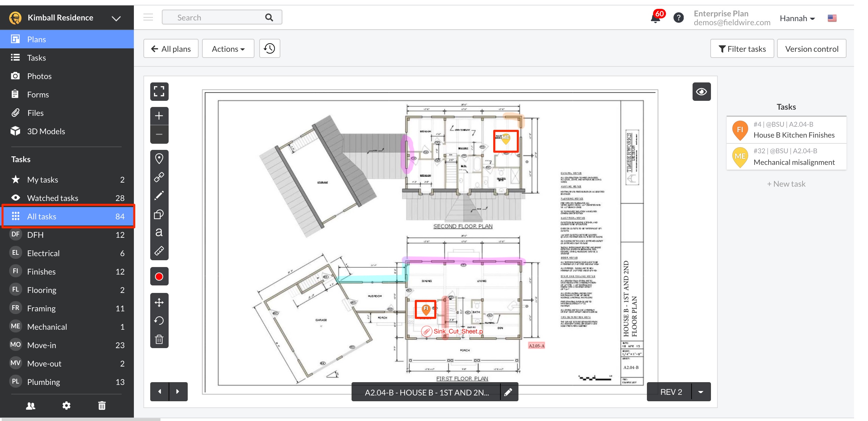Select the text annotation tool
The width and height of the screenshot is (868, 421).
tap(159, 232)
